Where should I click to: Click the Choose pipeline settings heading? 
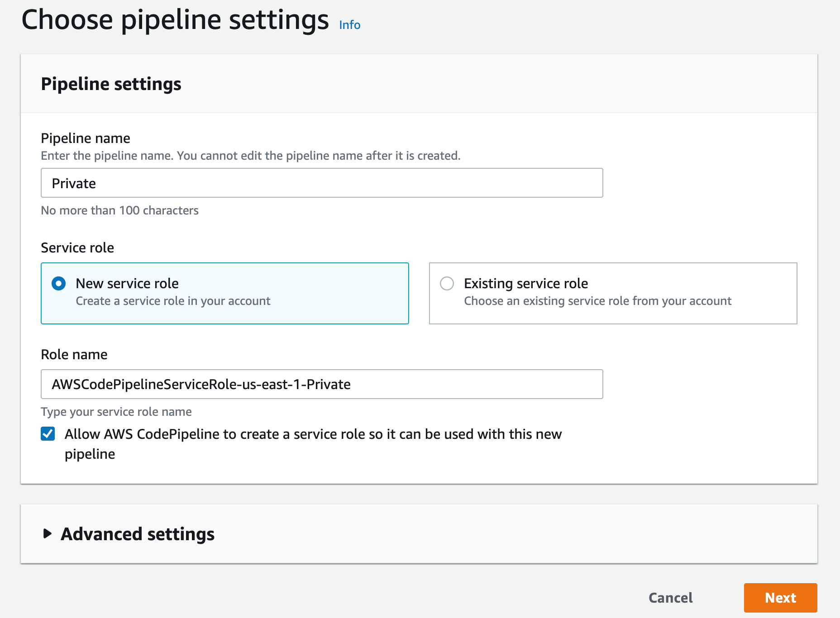pyautogui.click(x=176, y=19)
